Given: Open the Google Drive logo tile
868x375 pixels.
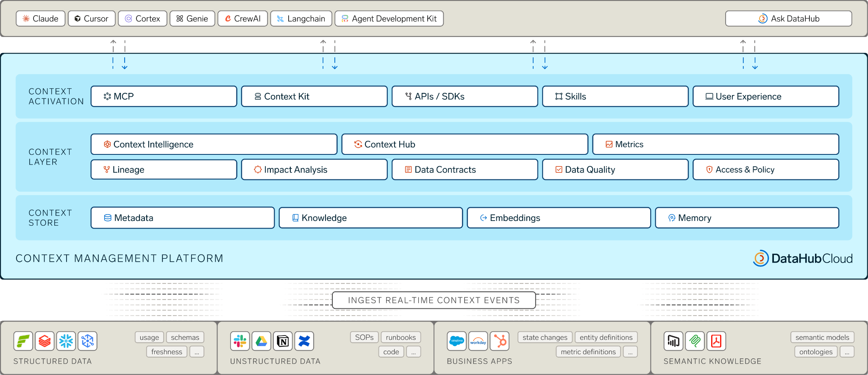Looking at the screenshot, I should pos(262,341).
